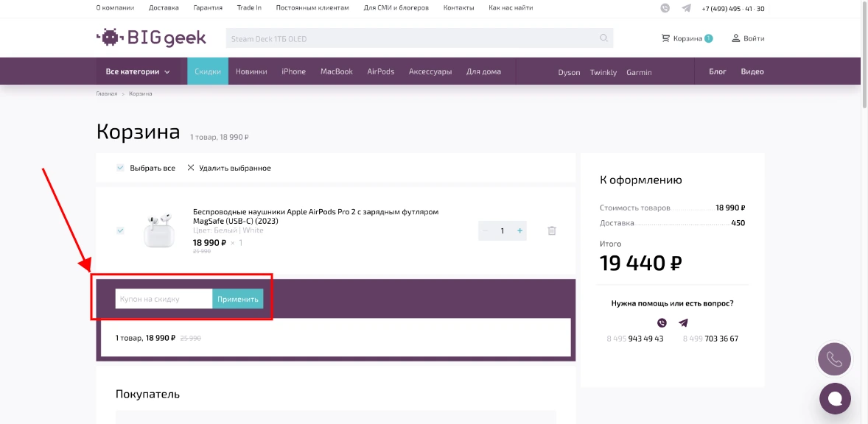Click the search magnifier icon
Viewport: 868px width, 424px height.
[x=603, y=38]
